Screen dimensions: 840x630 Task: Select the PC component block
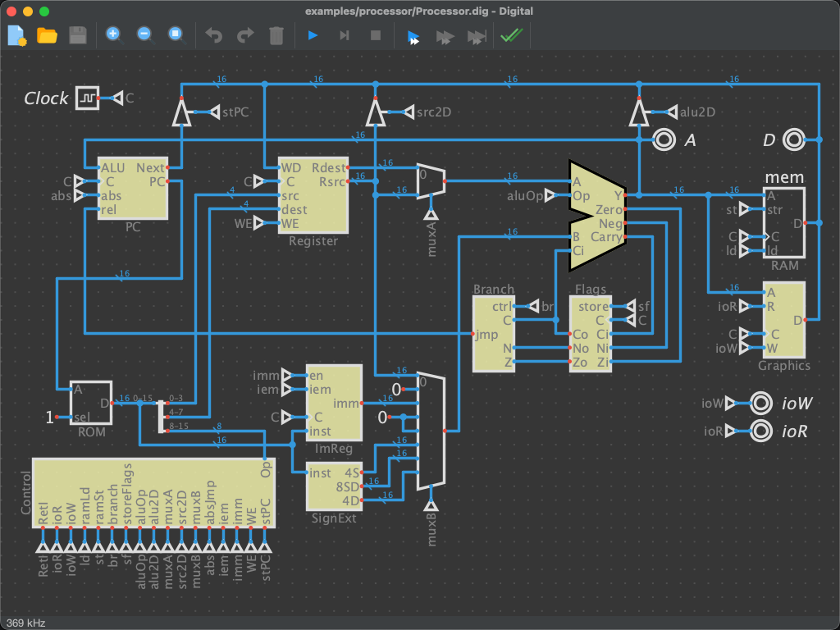point(132,188)
